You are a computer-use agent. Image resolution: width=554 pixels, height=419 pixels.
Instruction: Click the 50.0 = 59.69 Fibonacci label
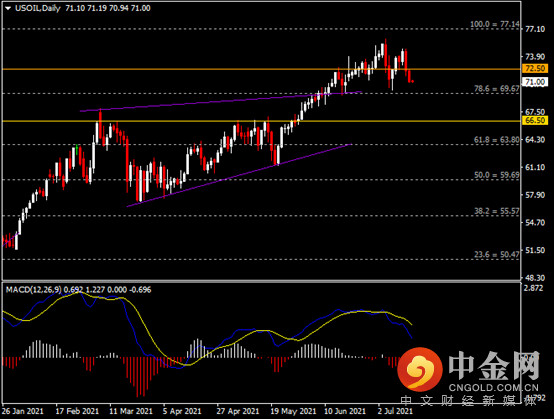click(496, 175)
